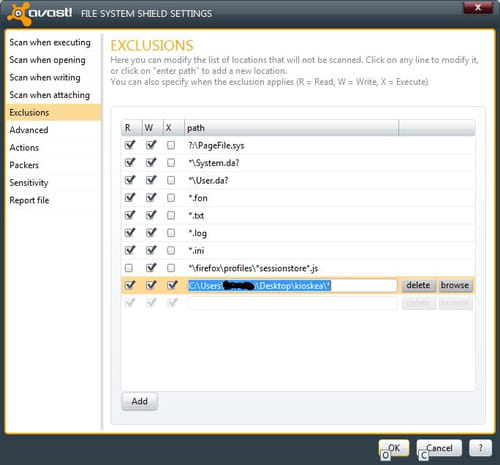Enable Execute checkbox for *.log

(x=171, y=233)
